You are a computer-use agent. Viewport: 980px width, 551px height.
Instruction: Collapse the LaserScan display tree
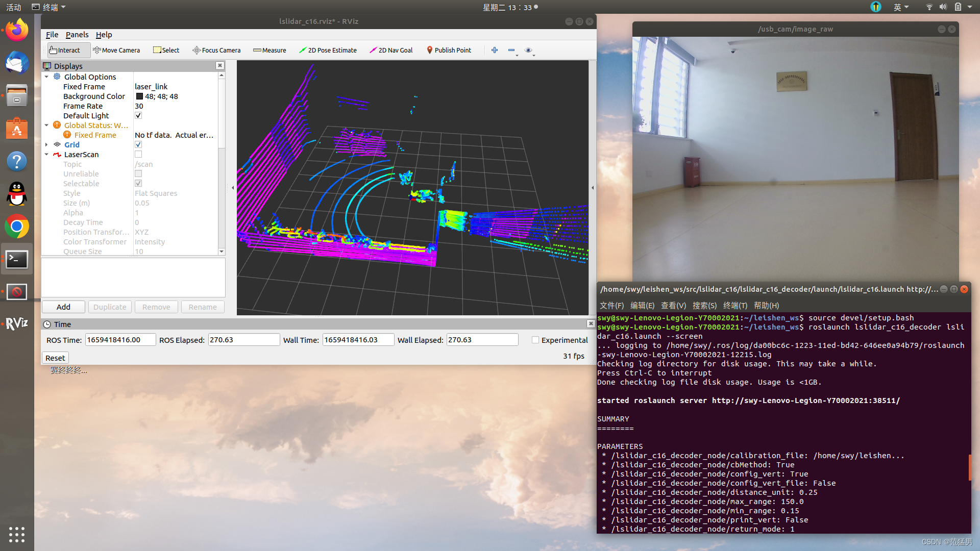tap(46, 155)
